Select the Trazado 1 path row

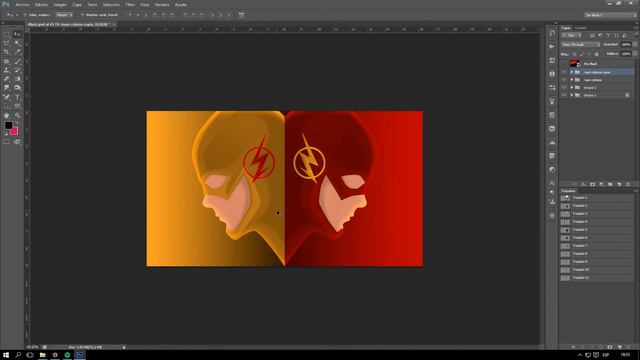tap(597, 198)
